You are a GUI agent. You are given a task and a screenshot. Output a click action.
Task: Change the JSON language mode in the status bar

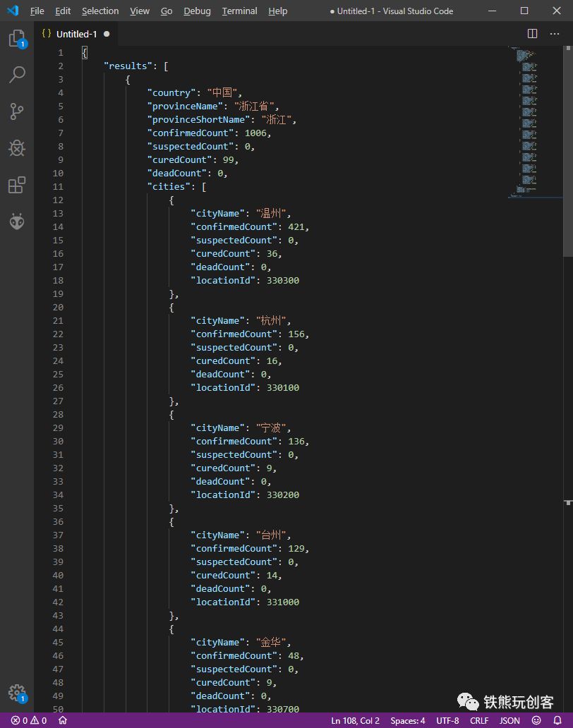click(x=509, y=720)
